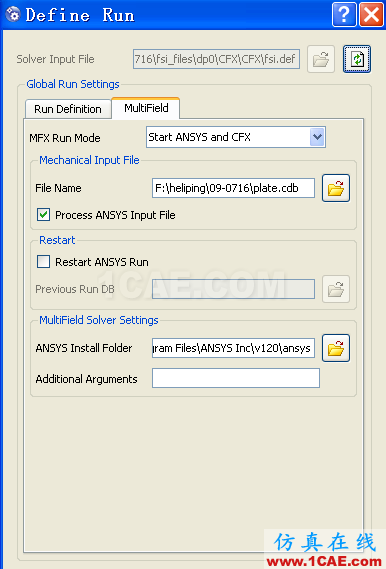Browse for Solver Input File
This screenshot has height=569, width=386.
coord(321,59)
